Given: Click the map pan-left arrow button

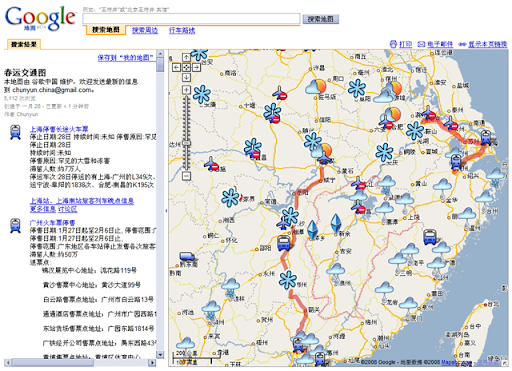Looking at the screenshot, I should [x=176, y=68].
